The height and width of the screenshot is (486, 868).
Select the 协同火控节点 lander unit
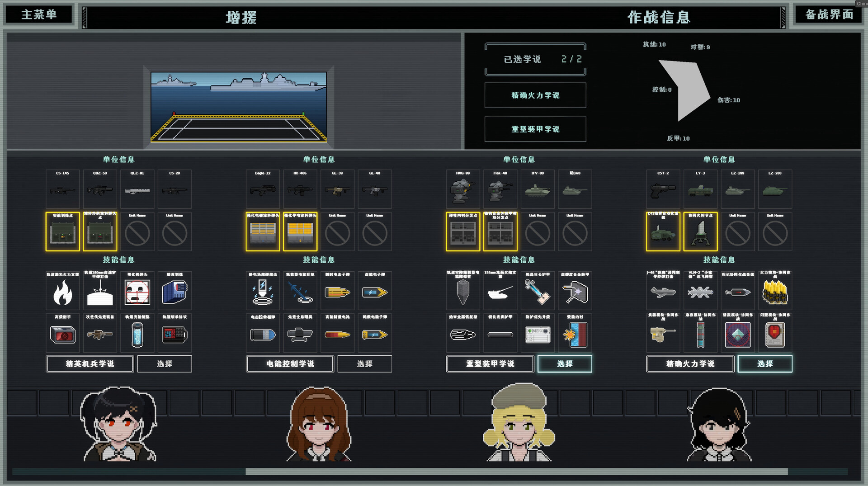click(700, 232)
